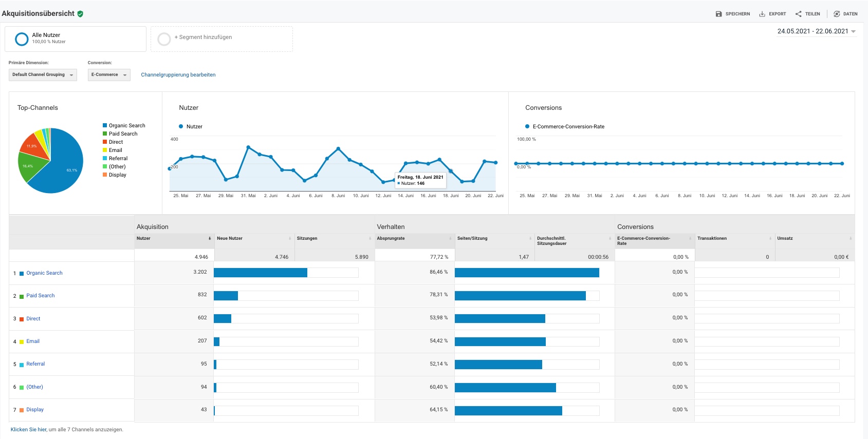
Task: Click the total Nutzer value 4.946
Action: pyautogui.click(x=201, y=257)
